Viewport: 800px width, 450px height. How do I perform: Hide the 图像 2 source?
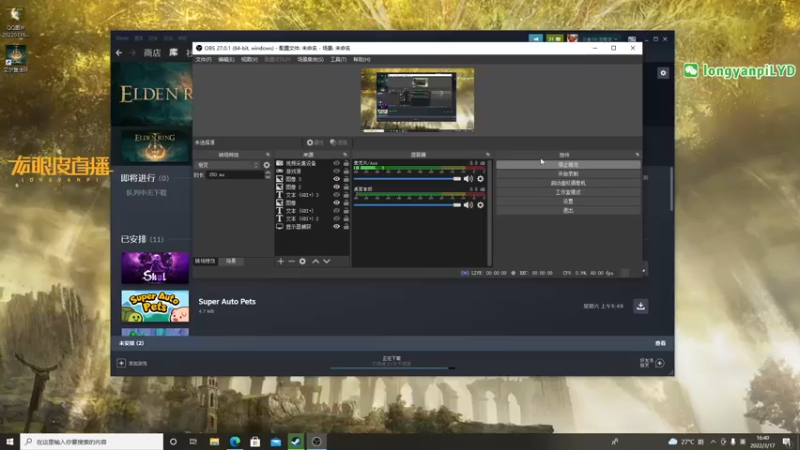(x=336, y=187)
